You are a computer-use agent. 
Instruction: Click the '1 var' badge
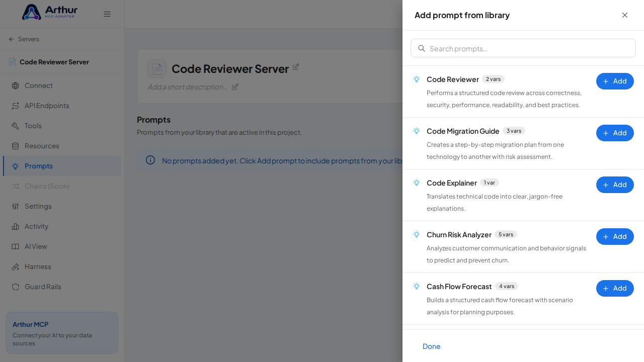point(490,183)
